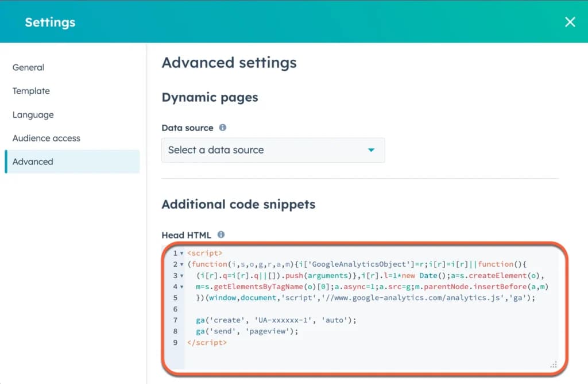Collapse code fold arrow on line 3
This screenshot has width=588, height=384.
click(182, 276)
